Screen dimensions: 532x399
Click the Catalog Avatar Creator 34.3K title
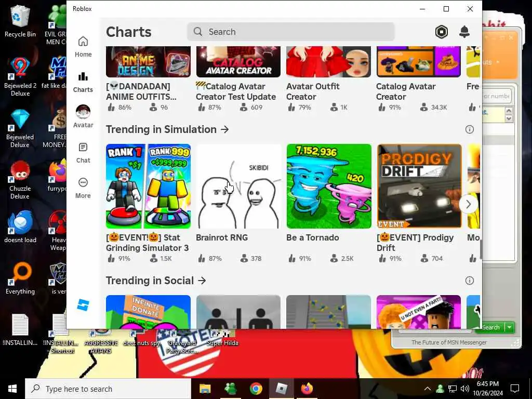pyautogui.click(x=406, y=91)
